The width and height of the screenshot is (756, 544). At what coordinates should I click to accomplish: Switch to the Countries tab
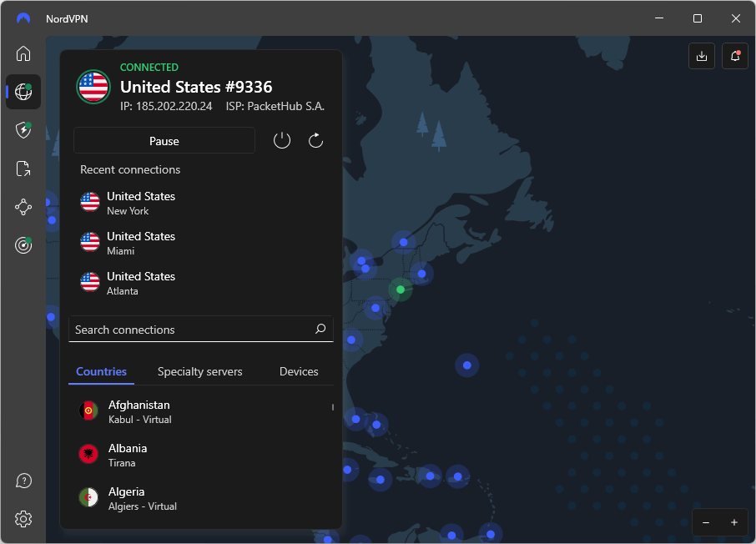pyautogui.click(x=101, y=371)
